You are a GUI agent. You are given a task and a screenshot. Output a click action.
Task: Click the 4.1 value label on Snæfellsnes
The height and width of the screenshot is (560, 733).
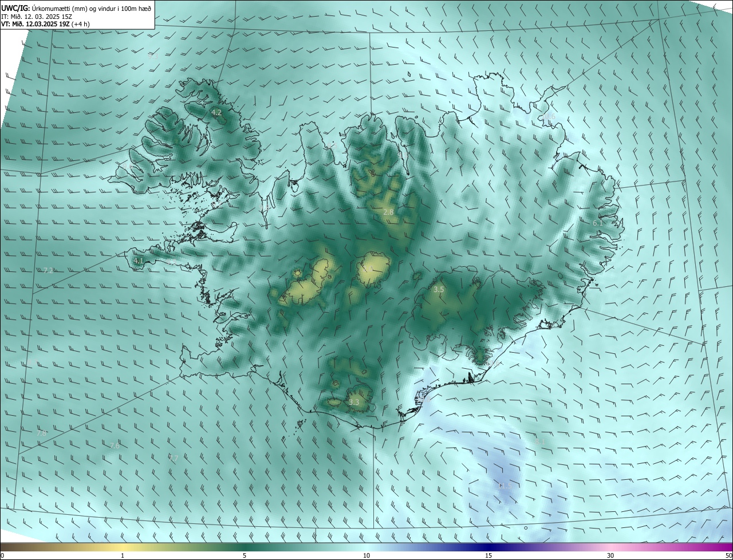tap(138, 261)
